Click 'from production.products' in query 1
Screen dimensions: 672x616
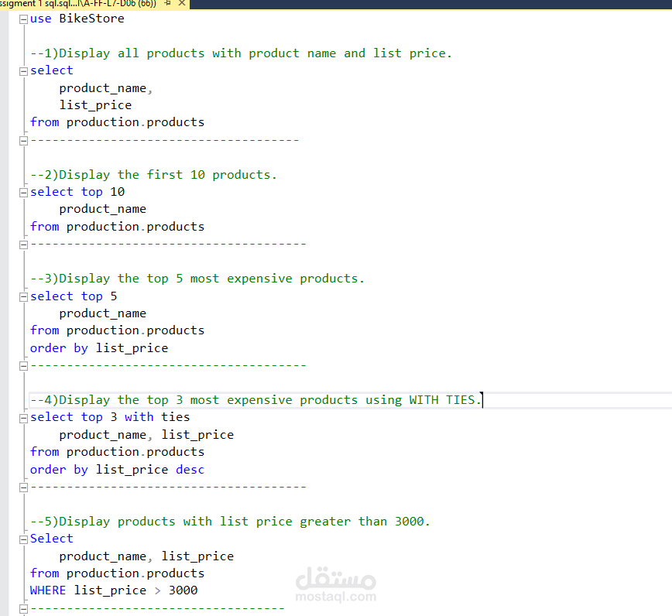117,122
